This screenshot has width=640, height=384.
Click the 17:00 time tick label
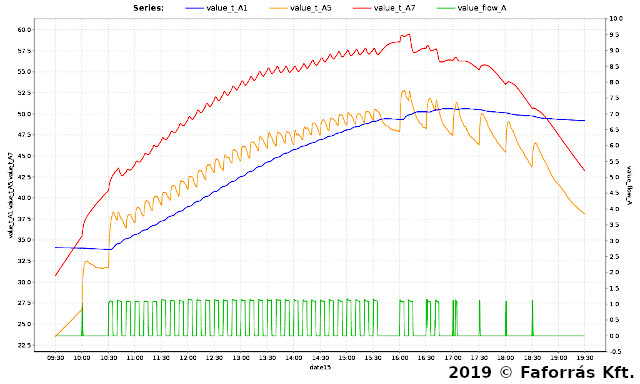(x=453, y=358)
